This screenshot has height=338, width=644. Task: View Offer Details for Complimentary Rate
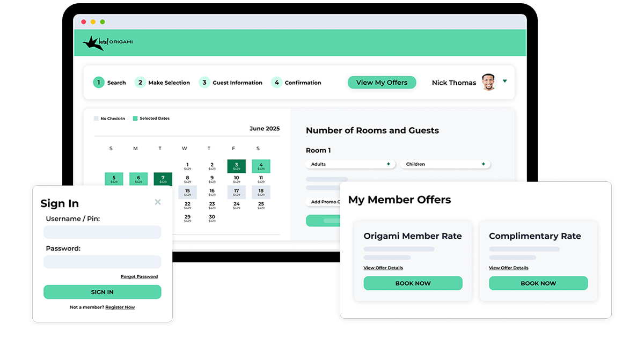(x=509, y=268)
